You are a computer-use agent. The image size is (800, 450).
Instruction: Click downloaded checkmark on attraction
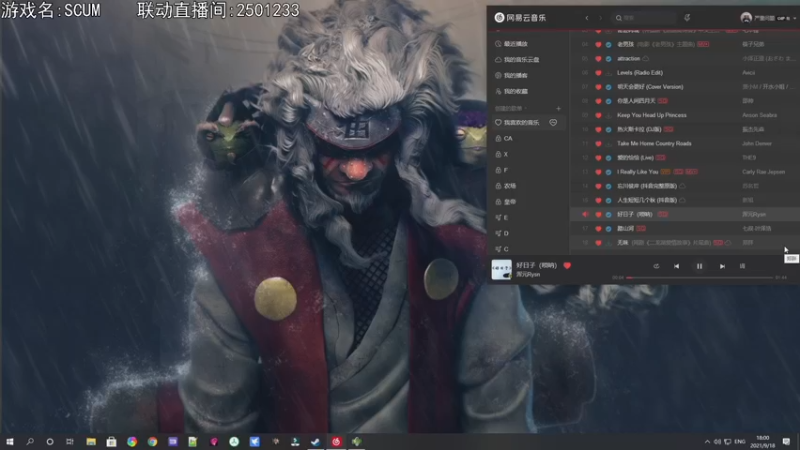tap(609, 59)
